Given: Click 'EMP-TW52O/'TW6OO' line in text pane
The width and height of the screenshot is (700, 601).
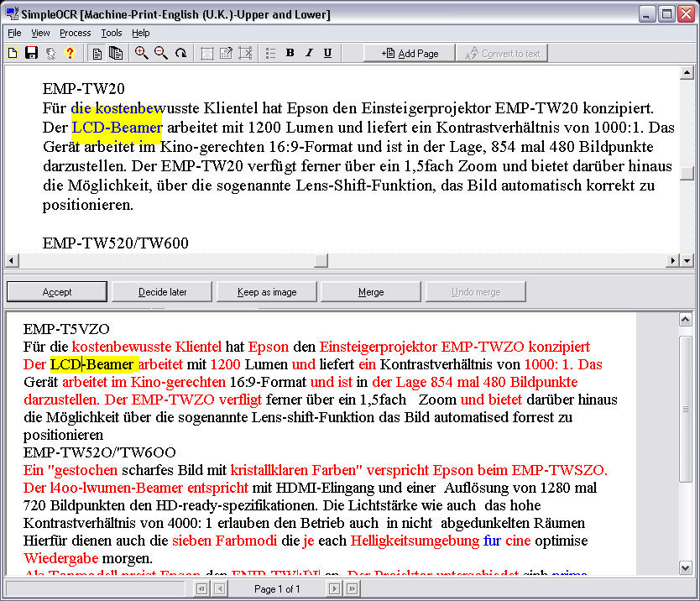Looking at the screenshot, I should coord(100,452).
